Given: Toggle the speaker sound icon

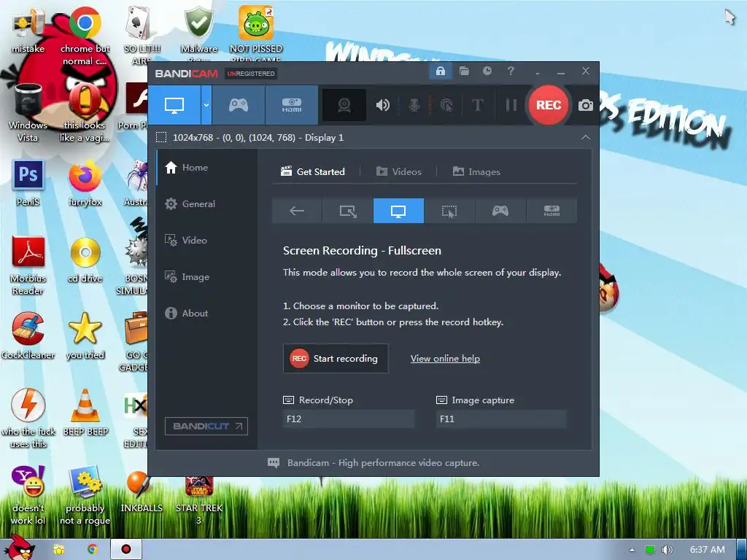Looking at the screenshot, I should click(382, 105).
